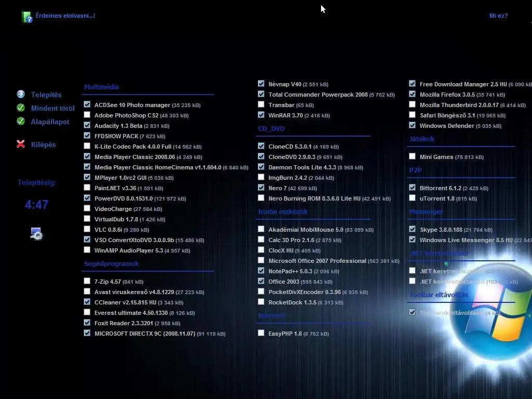
Task: Check Everest ultimate 4.50.1330
Action: [87, 312]
